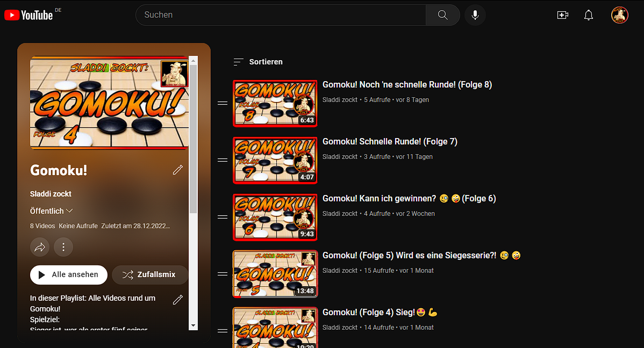Click the search magnifier button
Viewport: 644px width, 348px height.
click(x=442, y=15)
